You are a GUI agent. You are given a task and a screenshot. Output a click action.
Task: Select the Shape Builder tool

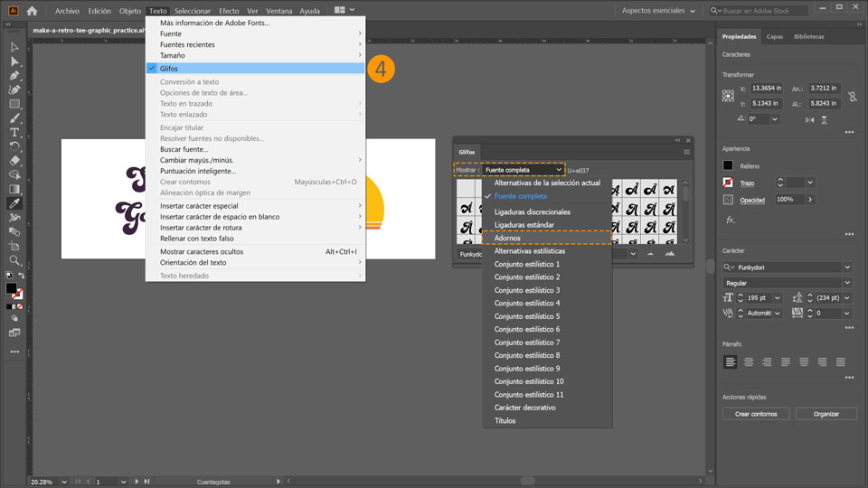click(14, 174)
